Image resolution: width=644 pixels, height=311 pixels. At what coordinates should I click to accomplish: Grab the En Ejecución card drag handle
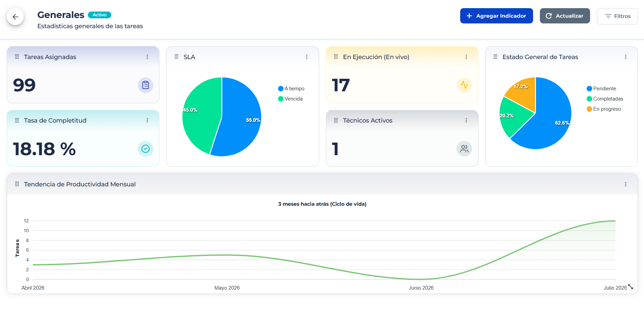tap(336, 57)
